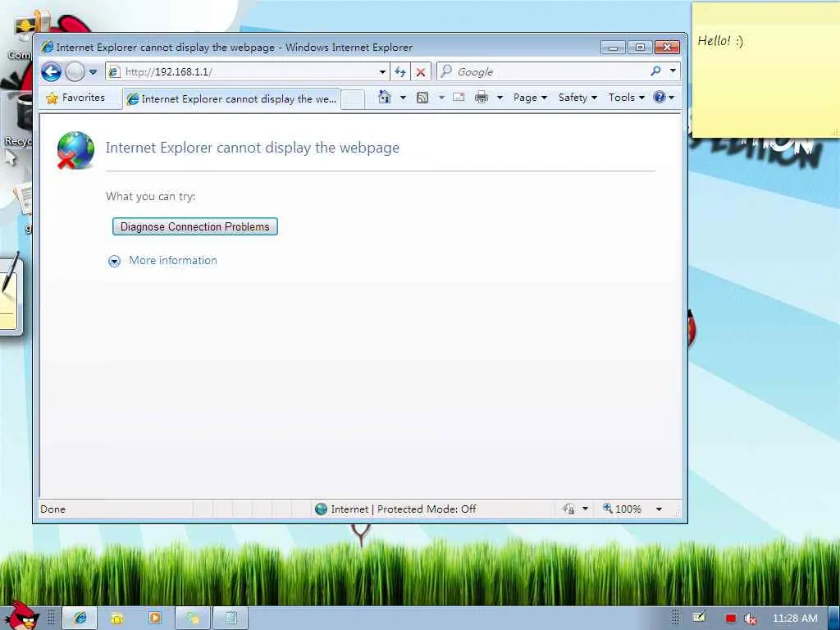Open the Windows Explorer folder taskbar icon
This screenshot has width=840, height=630.
click(116, 619)
